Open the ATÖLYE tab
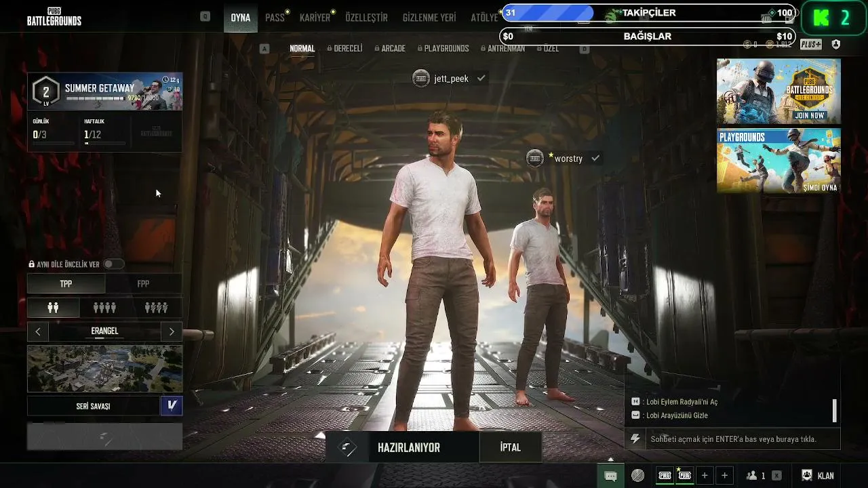This screenshot has height=488, width=868. 484,18
